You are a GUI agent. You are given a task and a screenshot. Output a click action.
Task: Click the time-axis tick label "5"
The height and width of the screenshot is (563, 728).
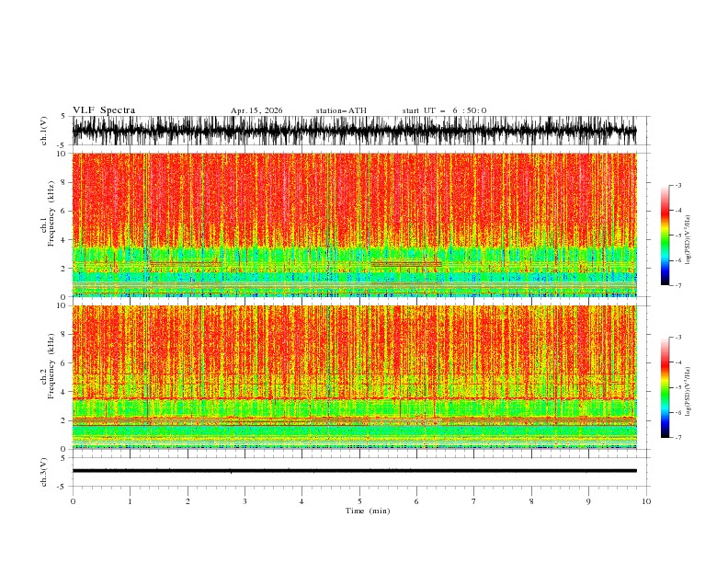tap(359, 501)
